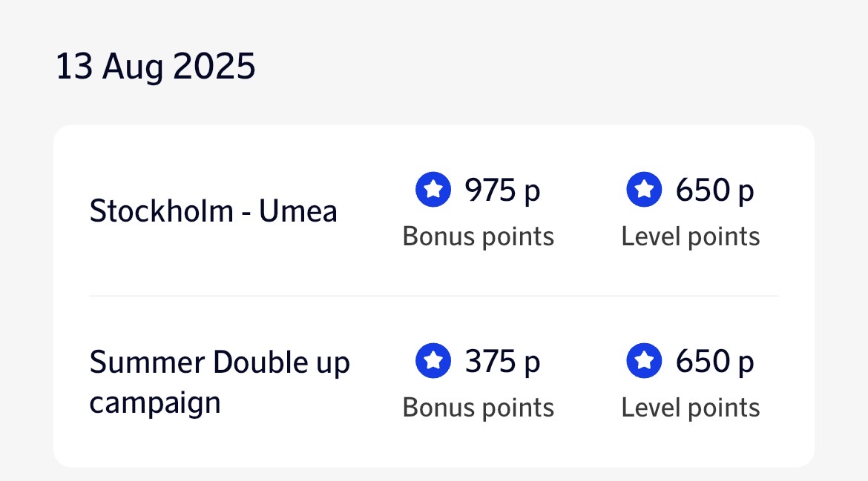Tap the word Summer in the second entry
The width and height of the screenshot is (868, 481).
147,363
